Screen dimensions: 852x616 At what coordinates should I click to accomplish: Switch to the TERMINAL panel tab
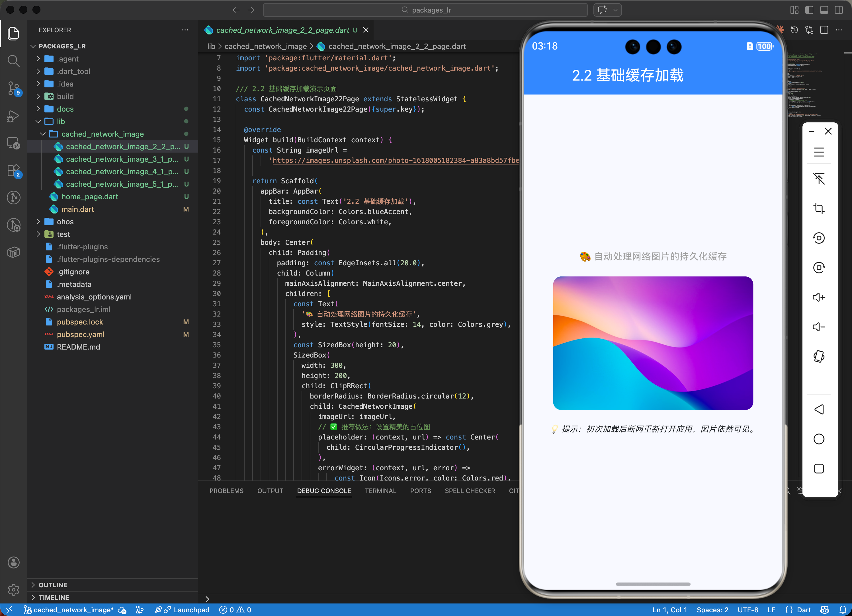click(380, 490)
